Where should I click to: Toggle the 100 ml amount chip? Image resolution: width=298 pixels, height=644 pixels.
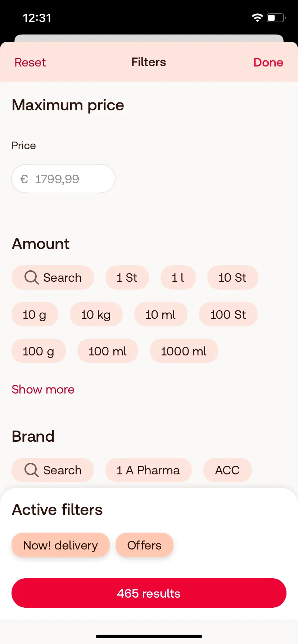[x=108, y=351]
